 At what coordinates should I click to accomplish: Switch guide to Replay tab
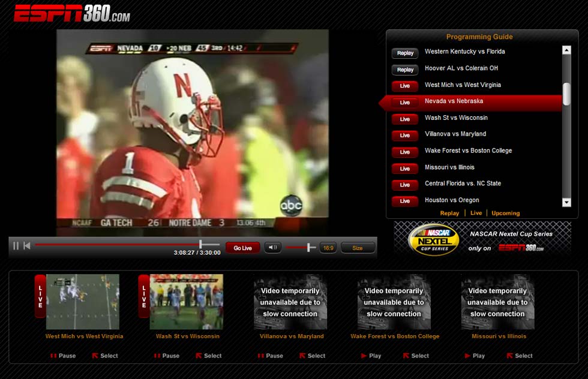pos(449,213)
